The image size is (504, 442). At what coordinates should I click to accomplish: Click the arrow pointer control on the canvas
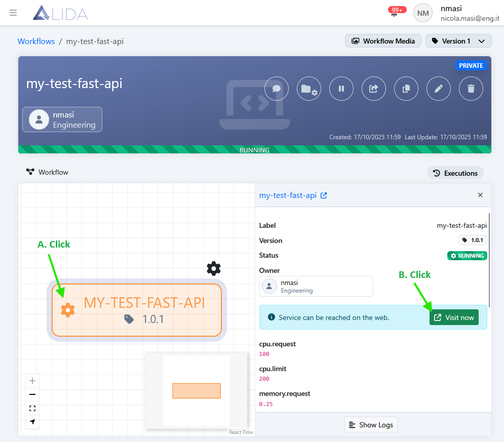[x=32, y=422]
